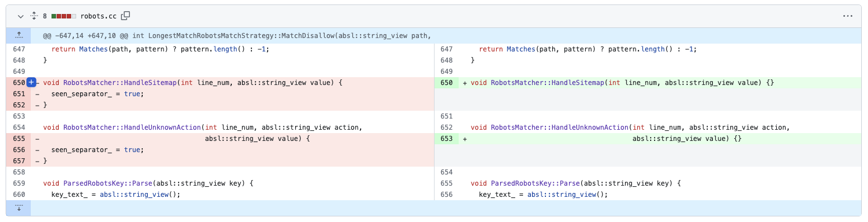Click the changed lines count 8
The image size is (868, 222).
45,16
